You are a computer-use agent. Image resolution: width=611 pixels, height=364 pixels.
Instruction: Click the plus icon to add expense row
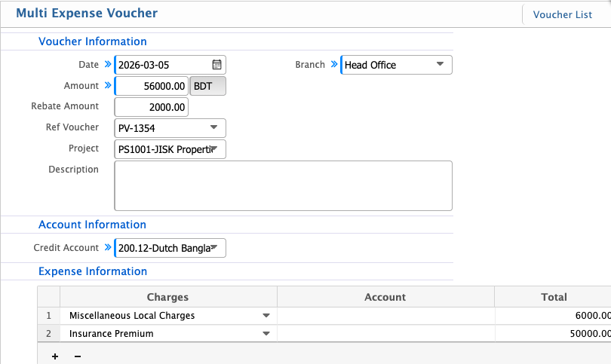coord(55,356)
